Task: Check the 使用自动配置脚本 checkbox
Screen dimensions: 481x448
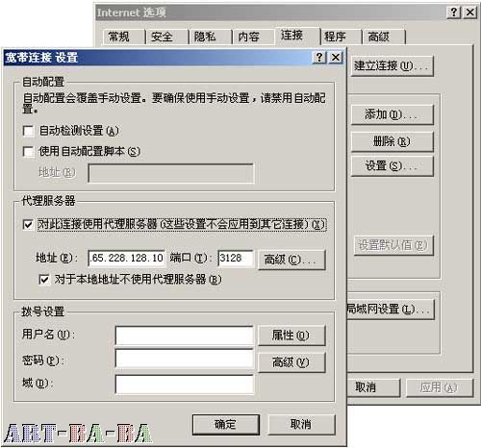Action: pyautogui.click(x=29, y=152)
